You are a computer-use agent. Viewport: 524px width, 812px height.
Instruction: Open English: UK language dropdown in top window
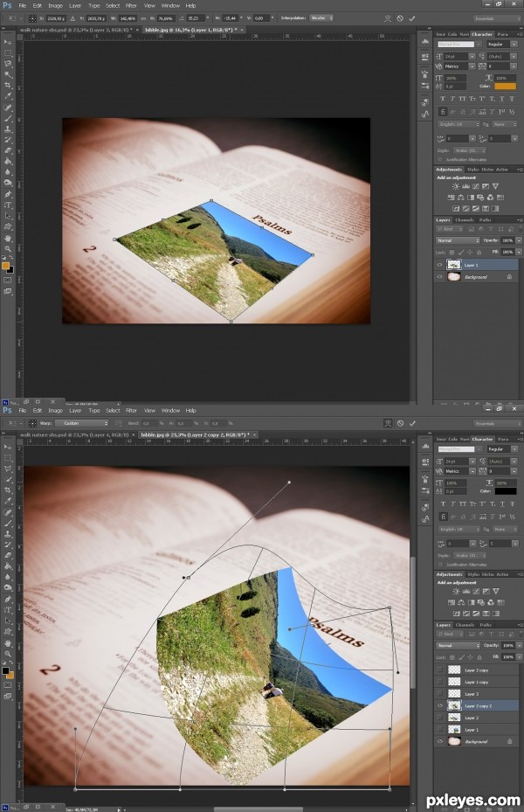[458, 124]
